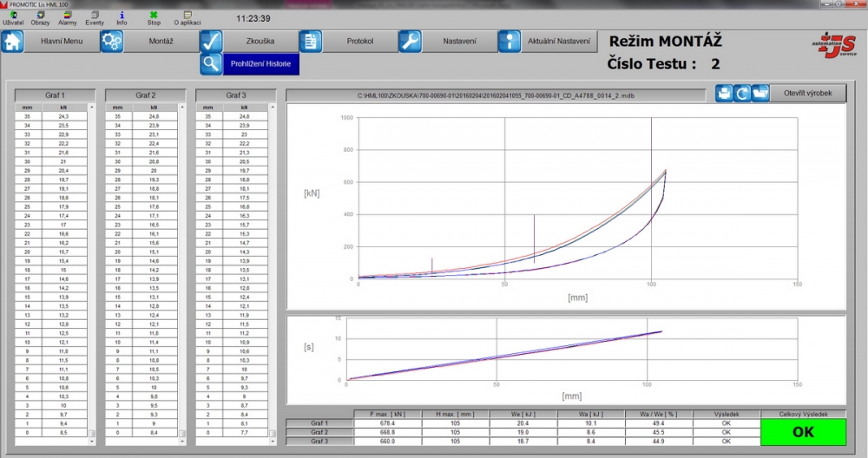Screen dimensions: 868x458
Task: Click the refresh arrow icon above the chart
Action: pyautogui.click(x=742, y=93)
